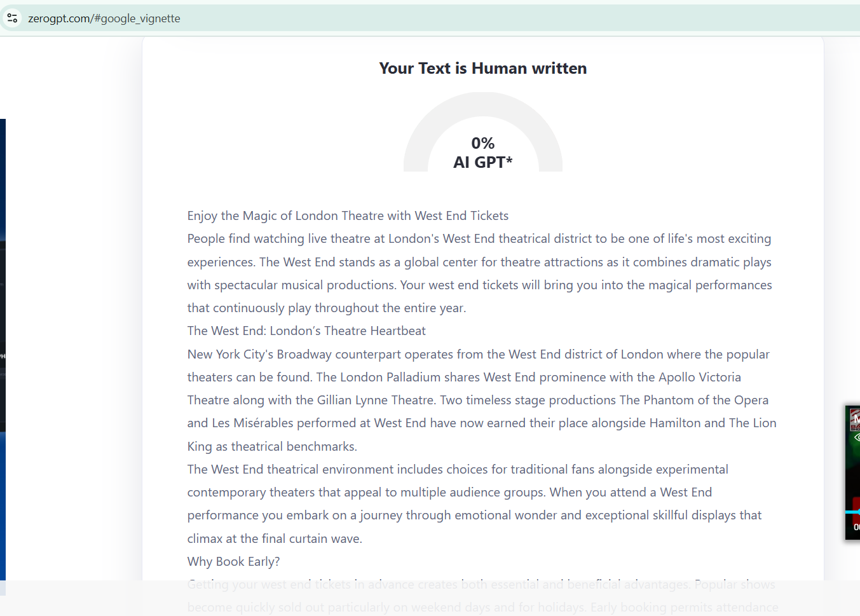The width and height of the screenshot is (860, 616).
Task: Click the site information icon in address bar
Action: coord(12,18)
